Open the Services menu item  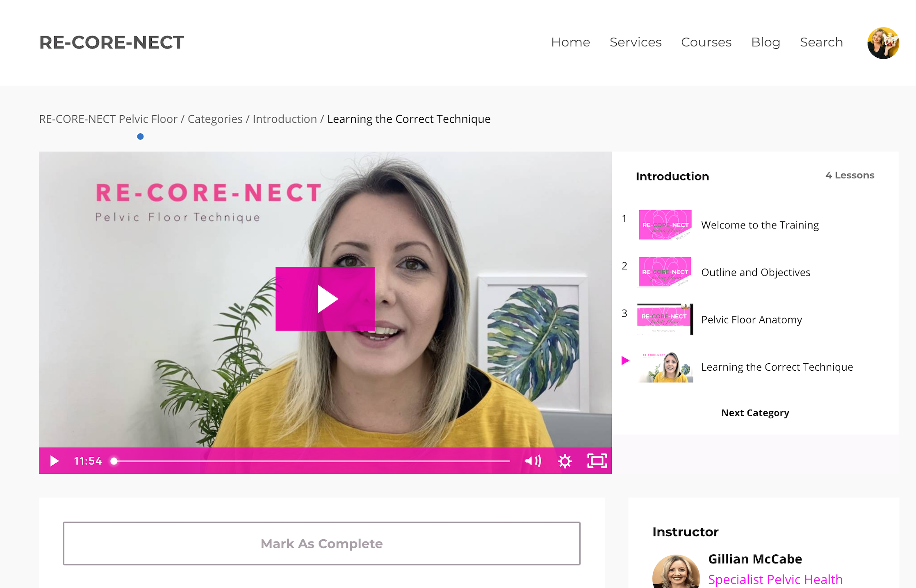coord(636,42)
